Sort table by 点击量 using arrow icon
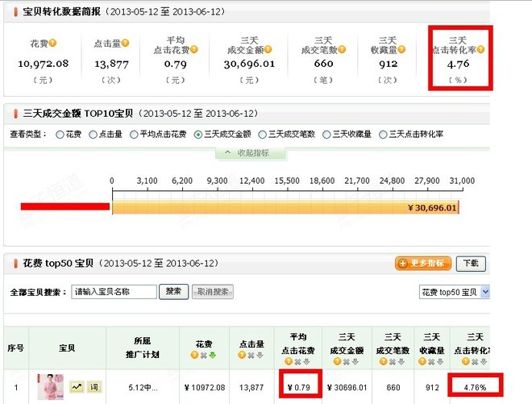This screenshot has width=532, height=404. click(260, 356)
